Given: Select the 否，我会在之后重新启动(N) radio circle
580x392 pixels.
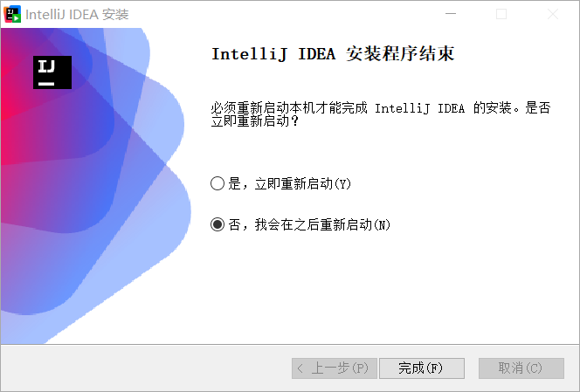Looking at the screenshot, I should click(217, 224).
